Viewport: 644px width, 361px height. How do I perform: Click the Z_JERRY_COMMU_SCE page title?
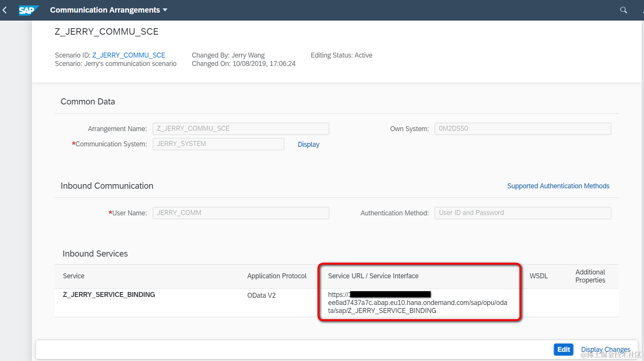click(107, 32)
